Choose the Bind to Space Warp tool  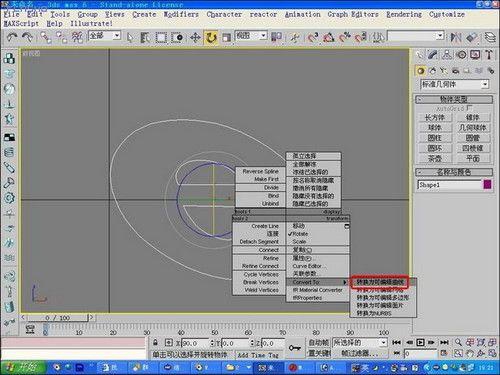pyautogui.click(x=77, y=37)
